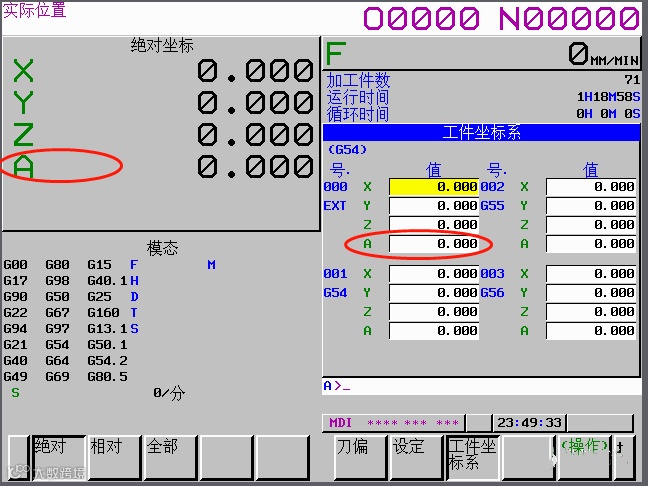
Task: Select the 绝对 softkey
Action: pyautogui.click(x=59, y=457)
